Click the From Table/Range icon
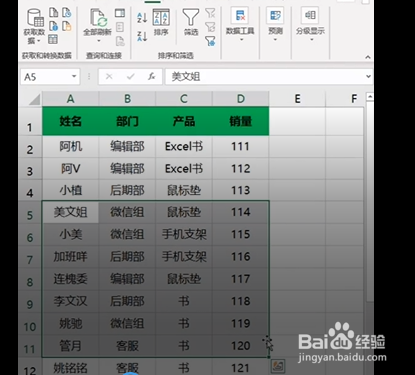Image resolution: width=415 pixels, height=375 pixels. pyautogui.click(x=53, y=39)
